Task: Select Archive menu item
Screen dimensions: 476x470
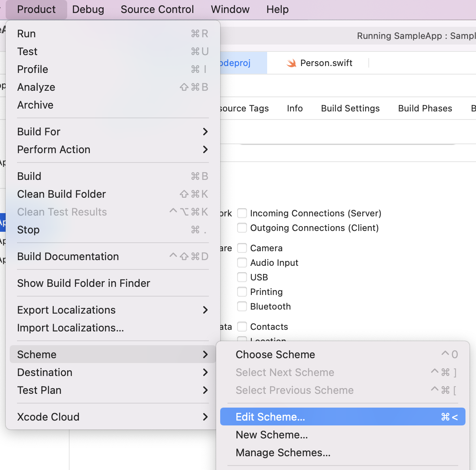Action: 113,105
